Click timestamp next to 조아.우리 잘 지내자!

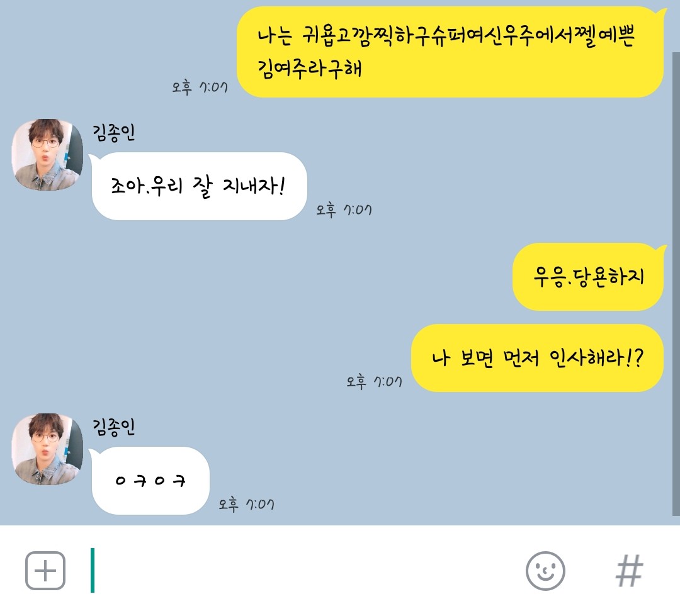(x=344, y=210)
